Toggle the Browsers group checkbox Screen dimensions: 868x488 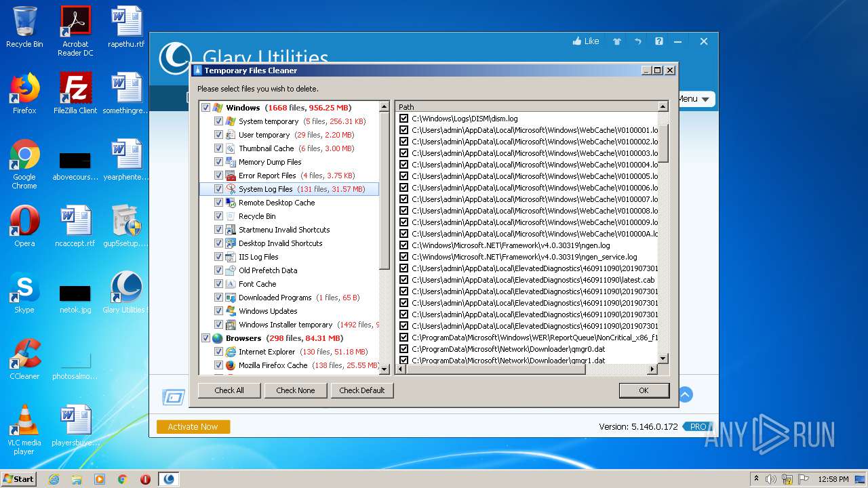click(x=205, y=338)
